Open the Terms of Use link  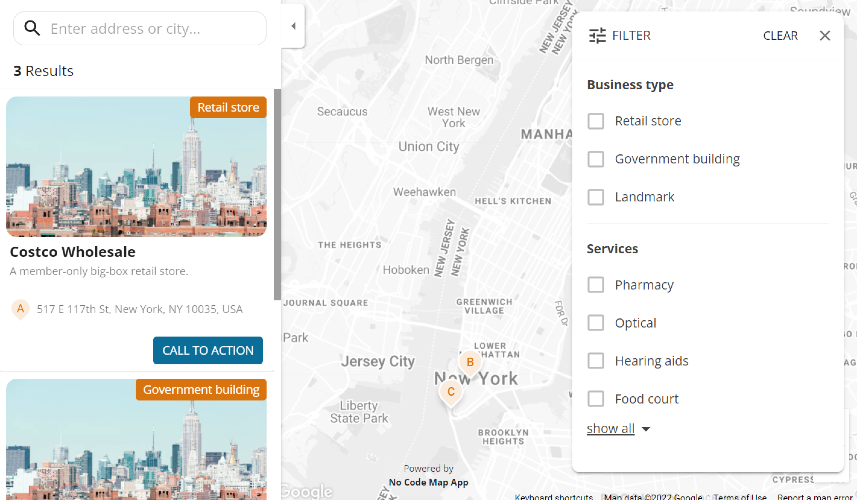tap(740, 497)
